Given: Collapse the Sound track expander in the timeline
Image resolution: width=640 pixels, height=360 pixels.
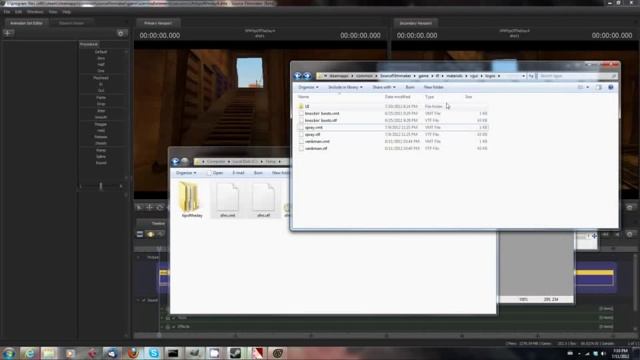Looking at the screenshot, I should pyautogui.click(x=138, y=300).
